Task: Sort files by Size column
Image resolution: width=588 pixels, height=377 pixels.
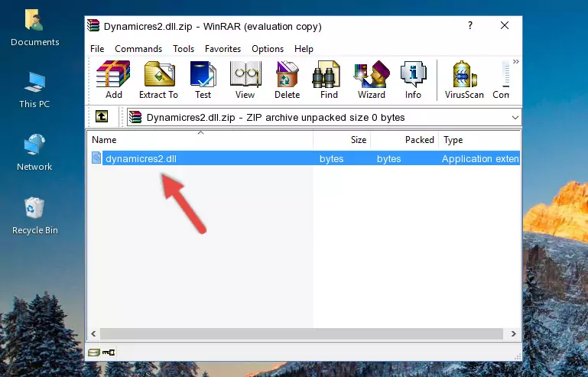Action: point(342,140)
